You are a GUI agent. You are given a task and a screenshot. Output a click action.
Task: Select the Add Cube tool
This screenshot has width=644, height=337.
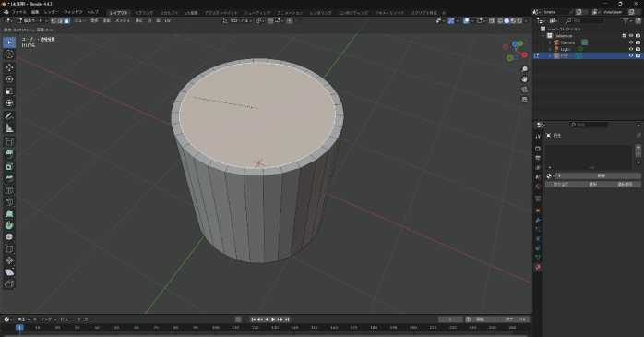coord(9,142)
